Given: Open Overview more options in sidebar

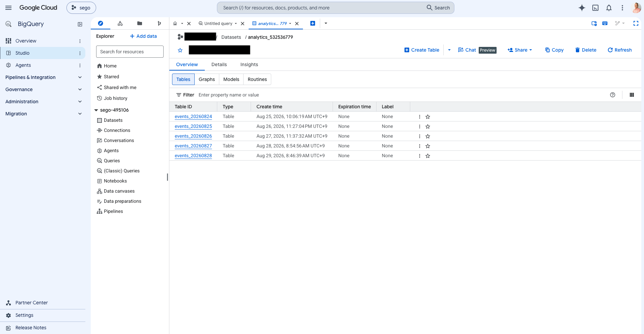Looking at the screenshot, I should [x=80, y=41].
